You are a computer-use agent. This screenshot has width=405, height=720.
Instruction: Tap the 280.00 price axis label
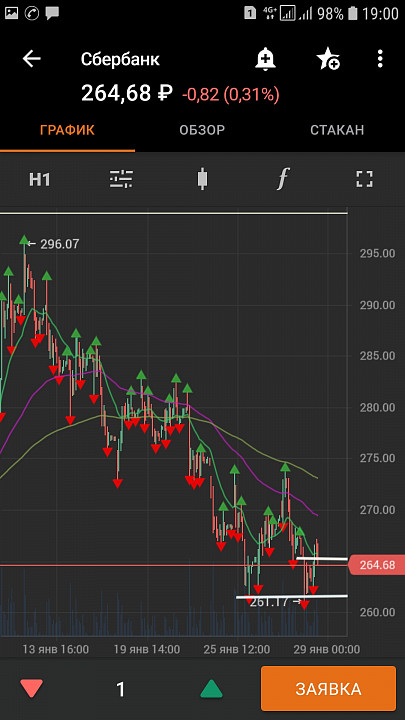tap(377, 407)
